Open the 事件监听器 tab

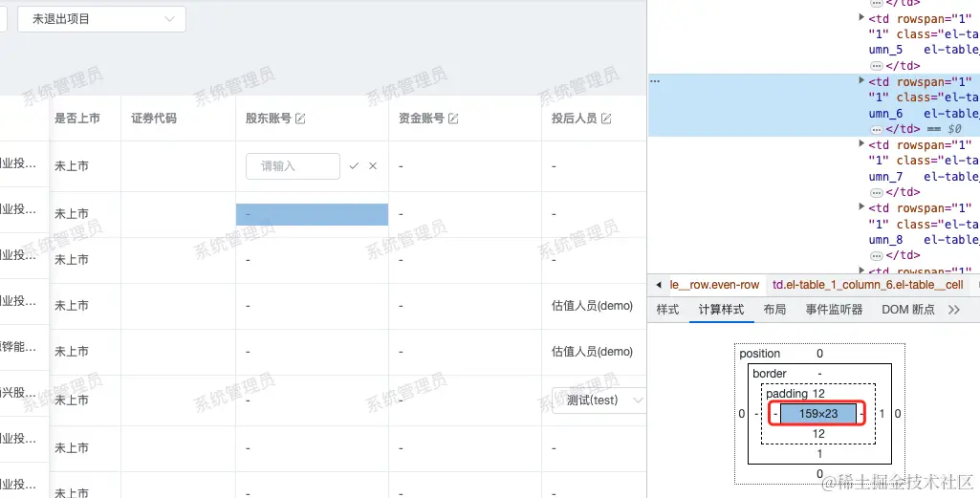pos(834,310)
